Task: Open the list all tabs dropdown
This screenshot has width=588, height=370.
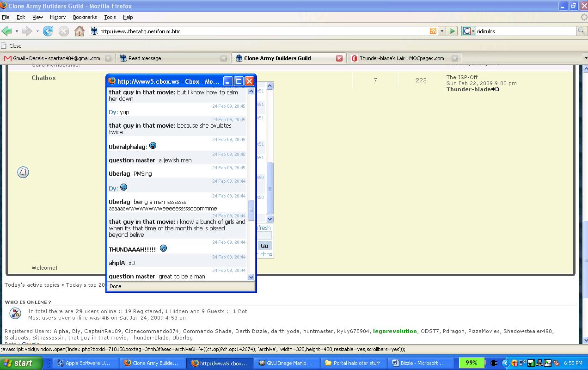Action: [585, 58]
